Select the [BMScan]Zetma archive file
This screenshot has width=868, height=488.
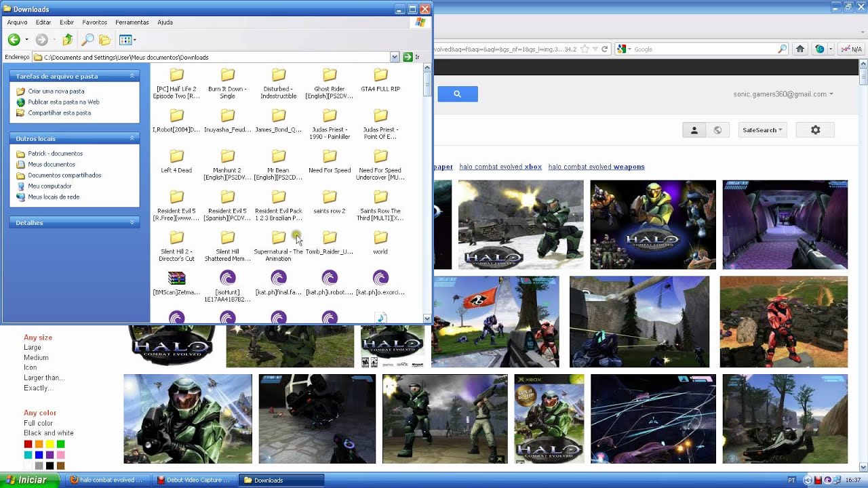(176, 283)
